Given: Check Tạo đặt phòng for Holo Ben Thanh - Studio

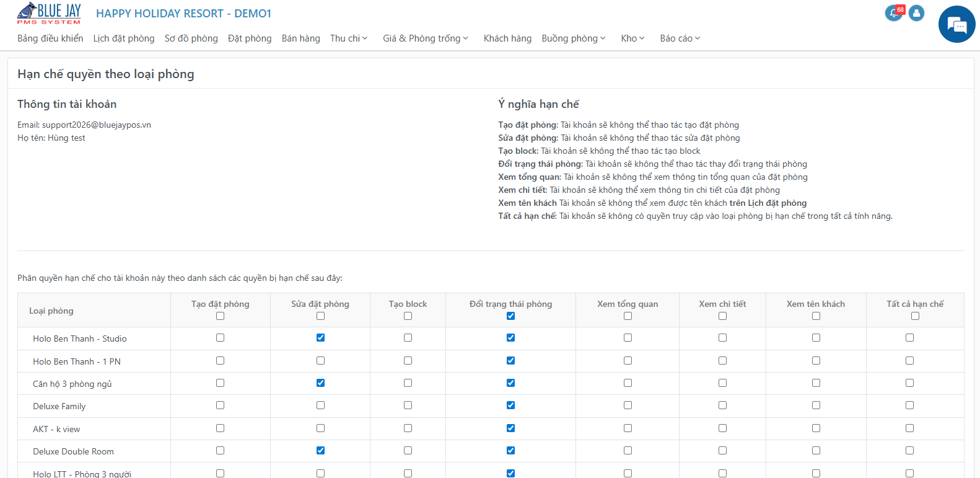Looking at the screenshot, I should tap(220, 338).
